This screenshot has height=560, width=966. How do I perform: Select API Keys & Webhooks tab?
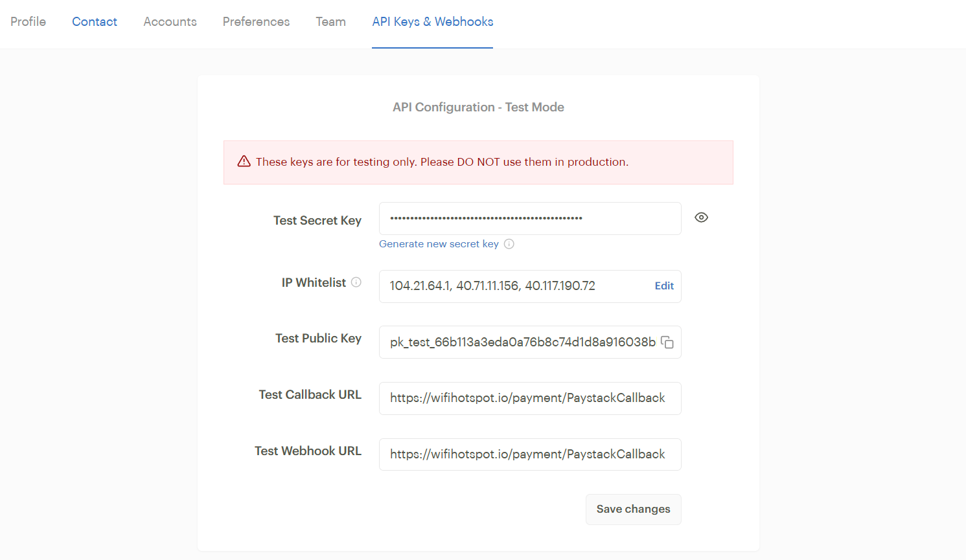coord(432,22)
